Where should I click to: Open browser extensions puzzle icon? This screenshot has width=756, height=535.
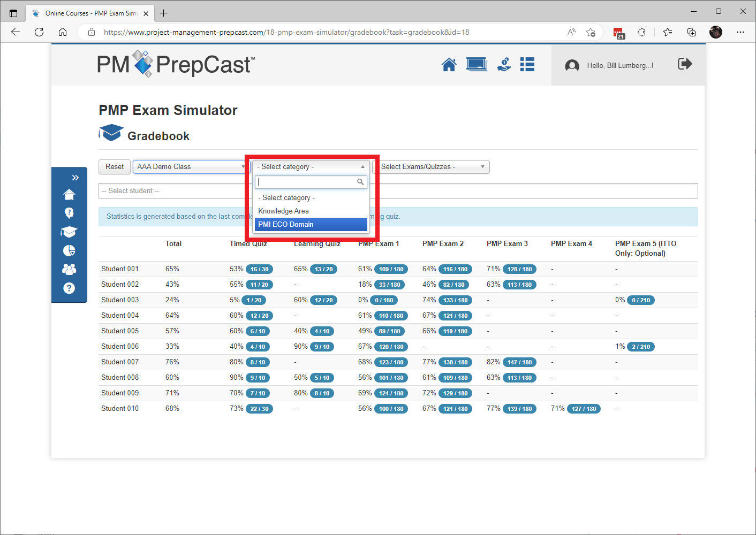coord(641,32)
